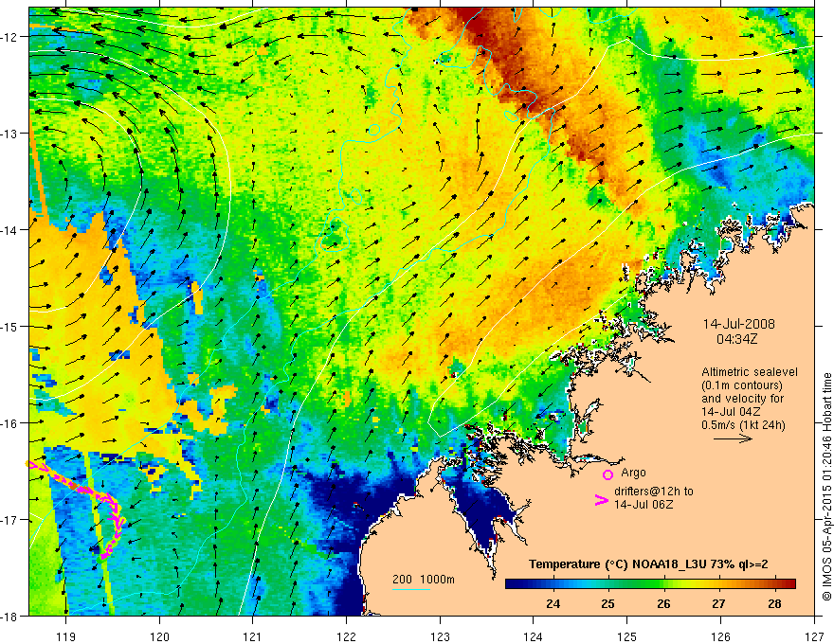Click the longitude axis label '127'
The height and width of the screenshot is (644, 834).
pos(814,636)
